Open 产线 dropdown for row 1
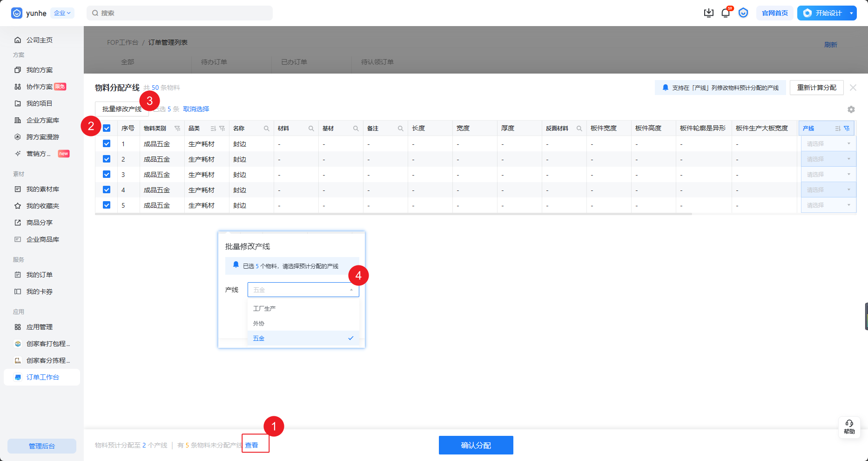868x461 pixels. pos(828,144)
